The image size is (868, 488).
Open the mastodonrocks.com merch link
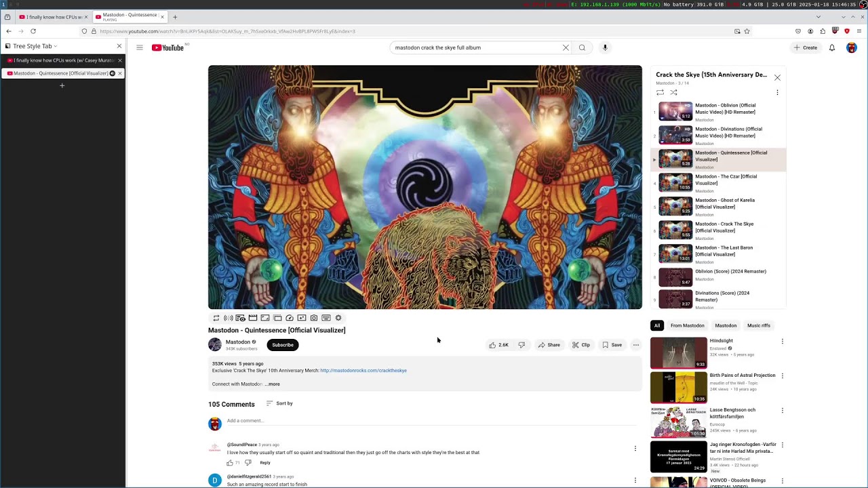tap(363, 371)
